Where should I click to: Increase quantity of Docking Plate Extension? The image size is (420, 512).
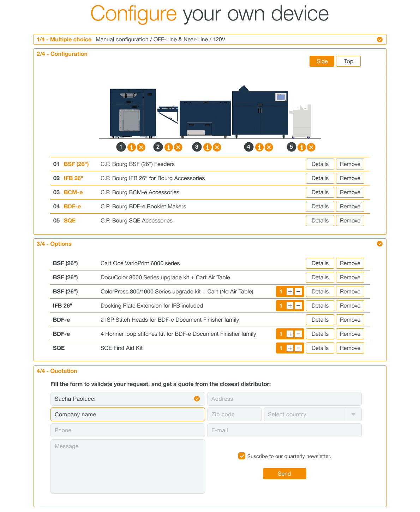290,306
